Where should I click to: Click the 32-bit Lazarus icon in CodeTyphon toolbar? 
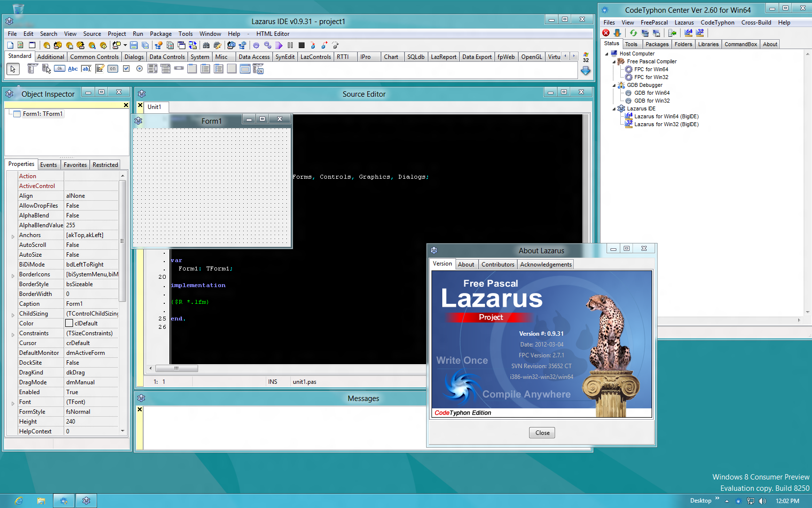[x=700, y=33]
